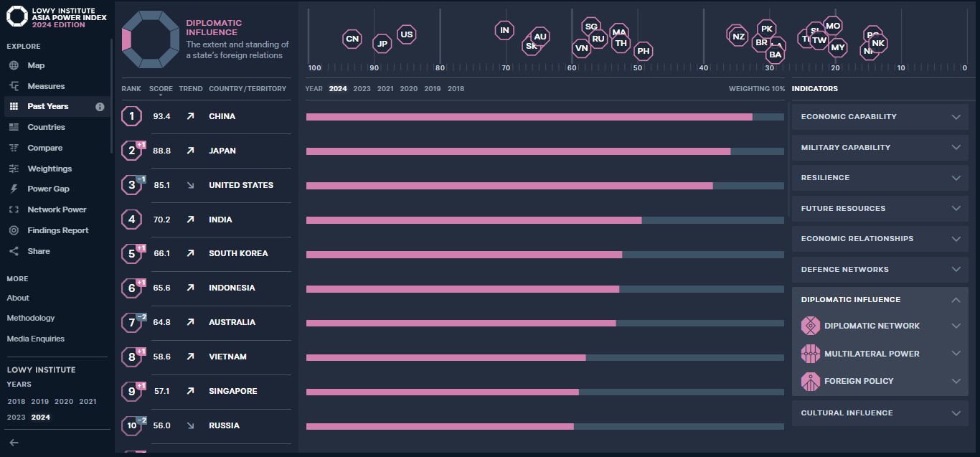Select the SG country marker on the scale
This screenshot has height=457, width=980.
tap(591, 27)
